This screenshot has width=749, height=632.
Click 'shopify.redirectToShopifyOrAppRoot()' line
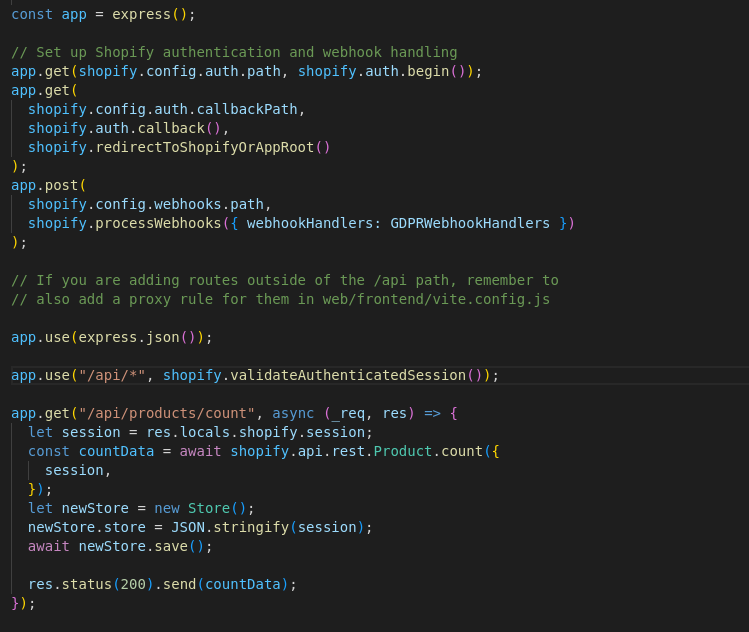pyautogui.click(x=179, y=147)
